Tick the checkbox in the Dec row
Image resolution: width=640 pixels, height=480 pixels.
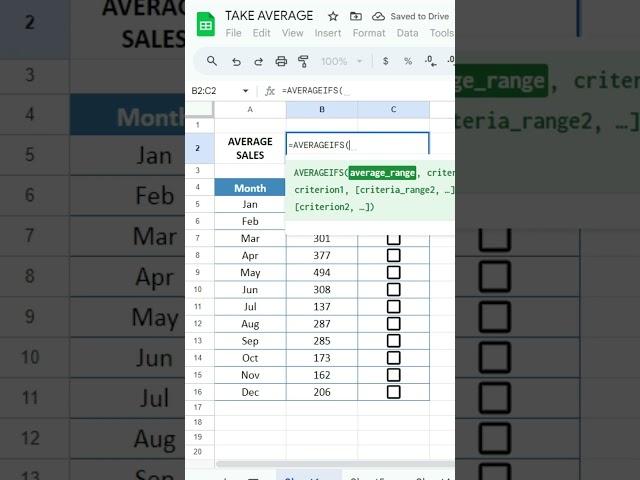[393, 392]
